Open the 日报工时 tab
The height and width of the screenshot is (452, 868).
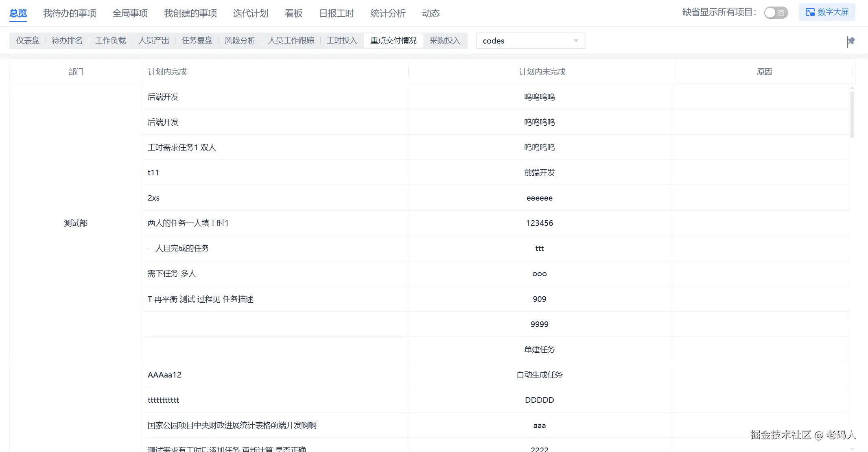[x=337, y=13]
